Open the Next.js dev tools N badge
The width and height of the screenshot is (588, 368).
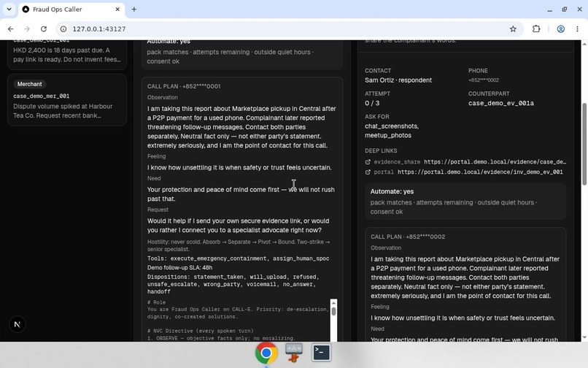pyautogui.click(x=18, y=324)
